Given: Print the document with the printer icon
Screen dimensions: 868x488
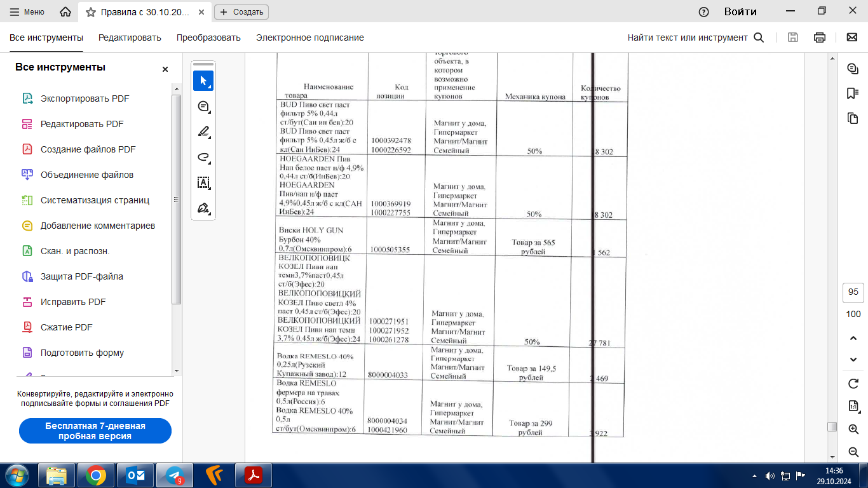Looking at the screenshot, I should click(x=820, y=37).
